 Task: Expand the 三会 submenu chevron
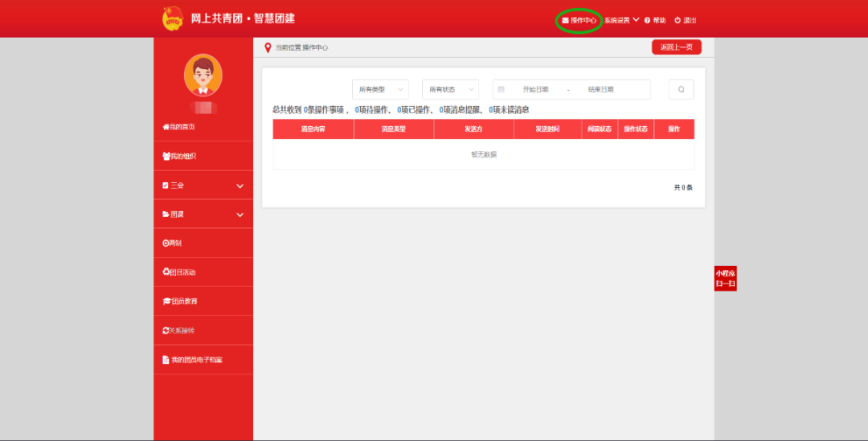(240, 186)
